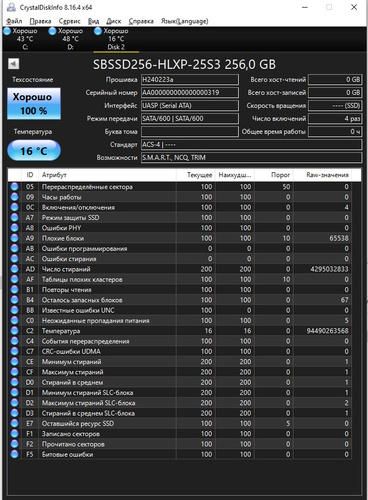This screenshot has height=500, width=368.
Task: Click the Всего хост-записей value 0 GB
Action: click(x=335, y=93)
